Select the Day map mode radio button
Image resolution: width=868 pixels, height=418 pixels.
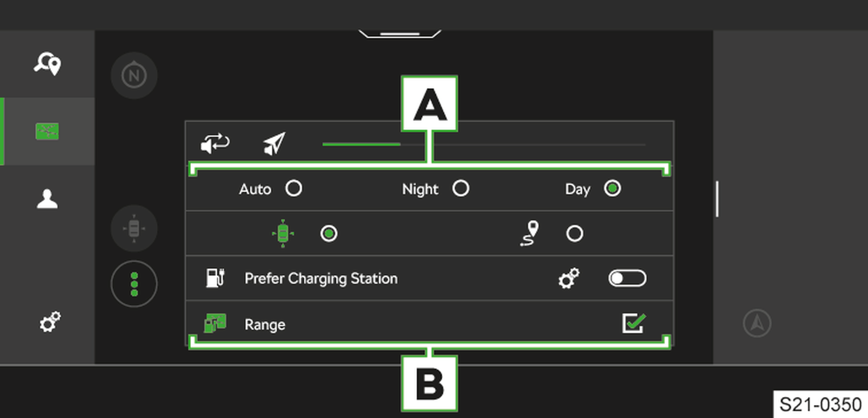(x=612, y=189)
